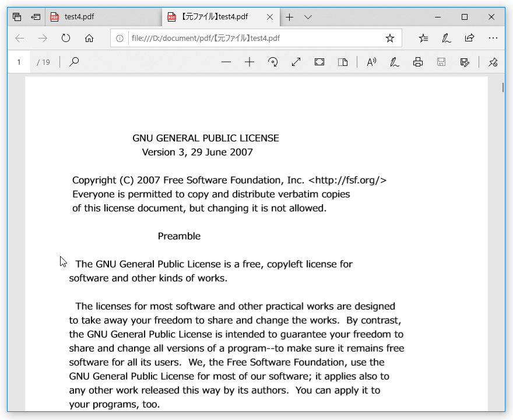Click the "Everyone is permitted to copy" line
Viewport: 513px width, 420px height.
click(x=211, y=194)
